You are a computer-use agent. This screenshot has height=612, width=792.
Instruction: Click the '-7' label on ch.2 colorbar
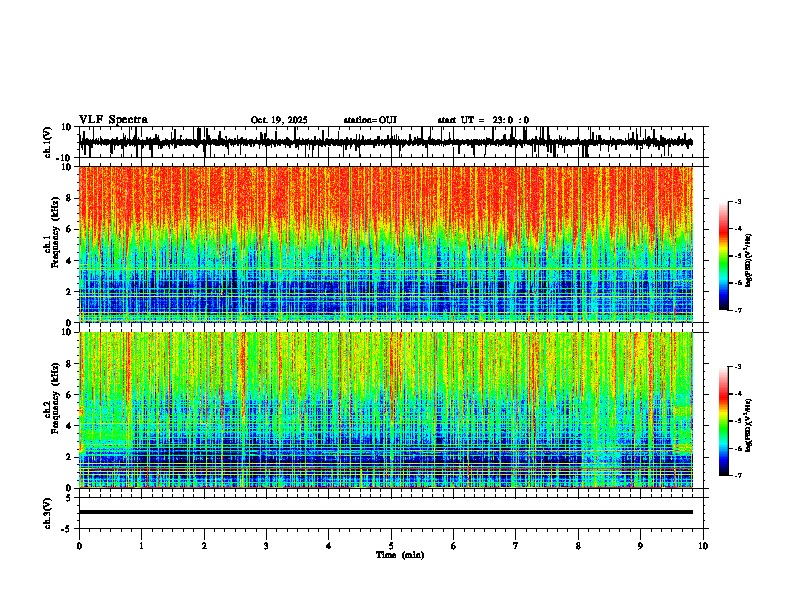click(738, 475)
